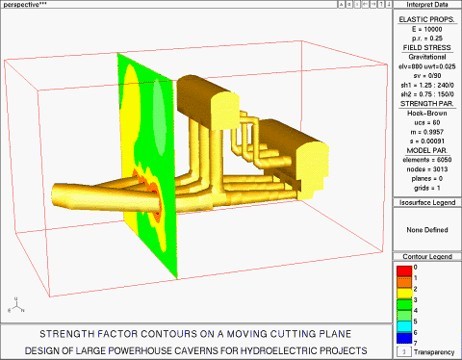Select the Isosurface Legend header
The height and width of the screenshot is (360, 462).
(427, 202)
